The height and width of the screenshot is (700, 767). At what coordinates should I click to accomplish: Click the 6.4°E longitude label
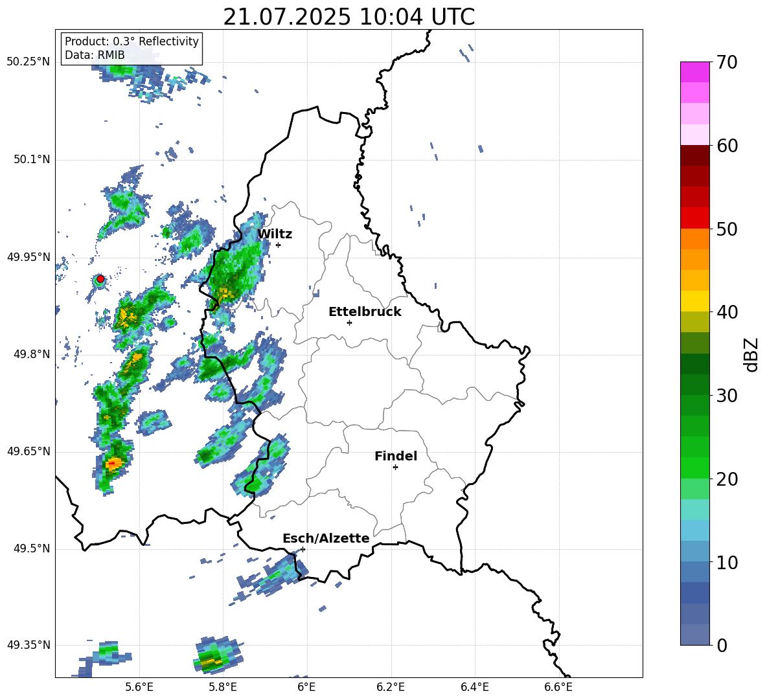(x=475, y=688)
